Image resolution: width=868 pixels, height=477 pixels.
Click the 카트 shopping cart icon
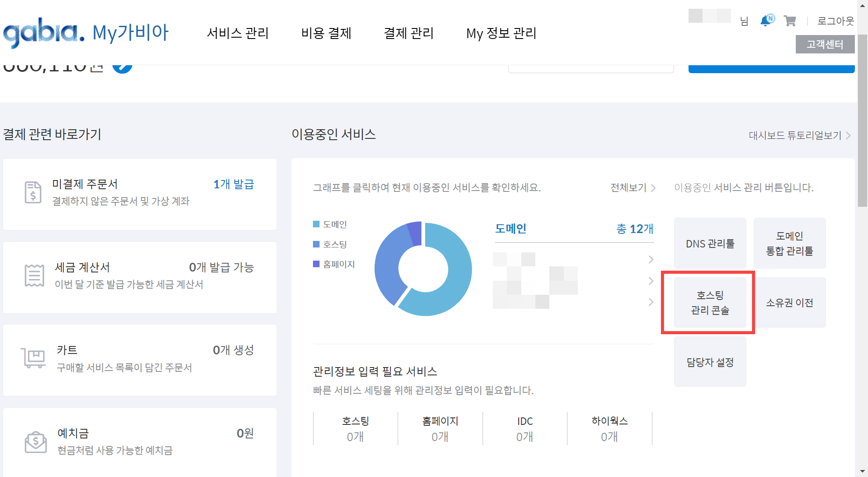33,358
